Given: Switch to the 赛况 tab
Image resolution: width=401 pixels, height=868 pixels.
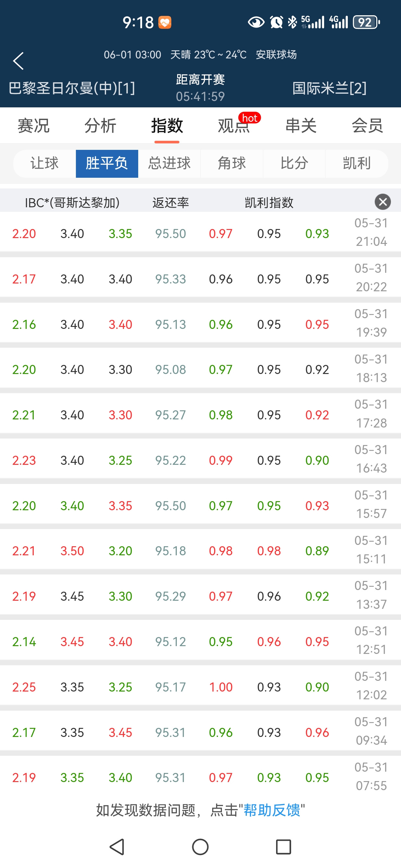Looking at the screenshot, I should (33, 126).
